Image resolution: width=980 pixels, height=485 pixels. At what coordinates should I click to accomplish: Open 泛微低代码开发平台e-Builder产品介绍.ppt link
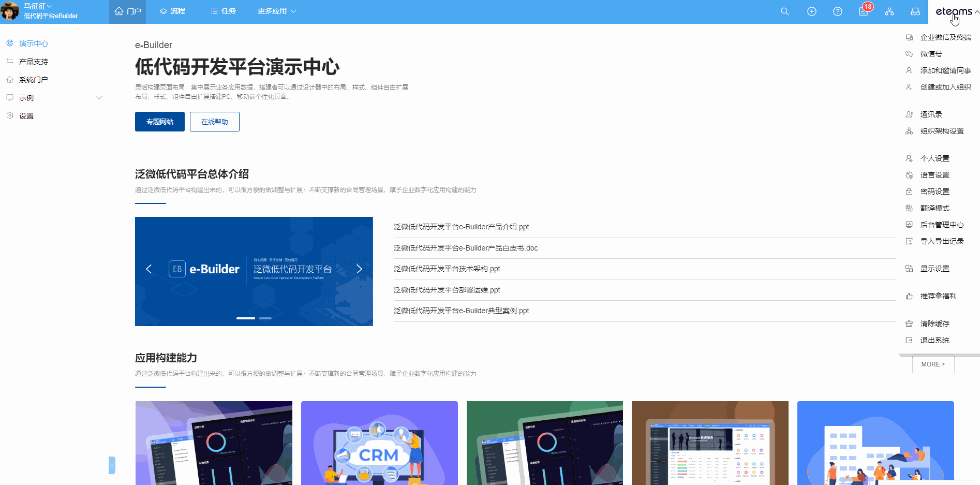461,227
